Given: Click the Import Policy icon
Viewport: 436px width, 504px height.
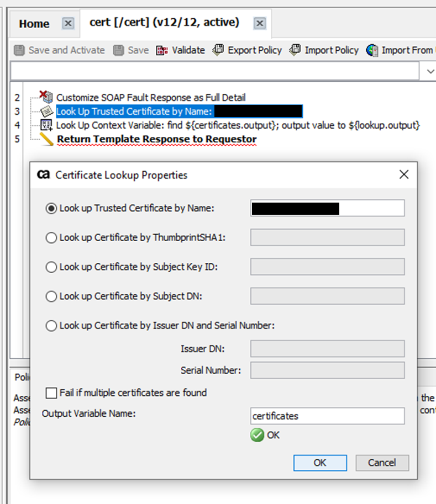Looking at the screenshot, I should 296,50.
